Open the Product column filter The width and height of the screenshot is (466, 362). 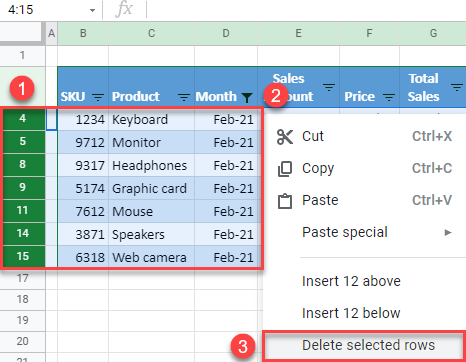pyautogui.click(x=184, y=97)
